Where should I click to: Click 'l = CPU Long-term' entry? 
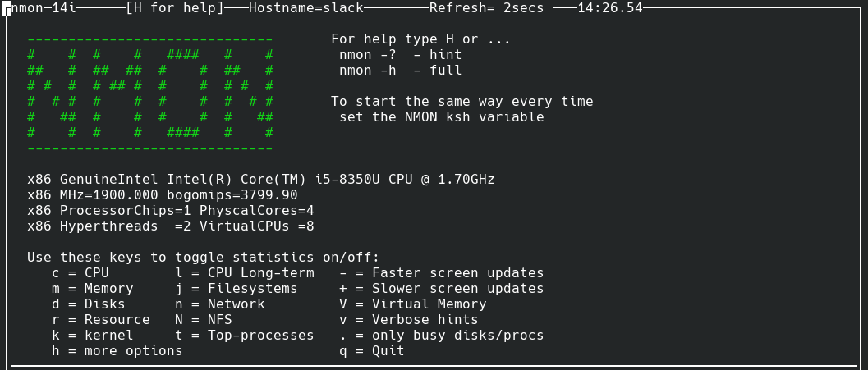(x=245, y=273)
